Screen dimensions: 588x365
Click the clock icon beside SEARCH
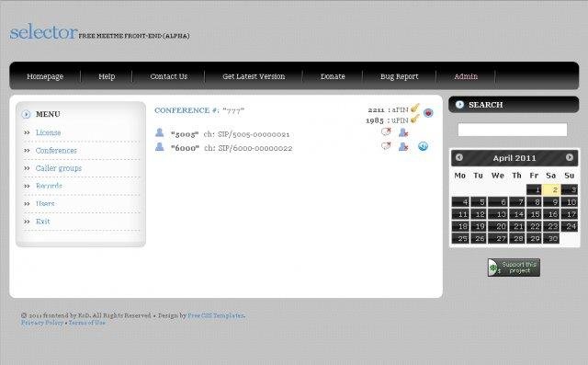(x=459, y=105)
